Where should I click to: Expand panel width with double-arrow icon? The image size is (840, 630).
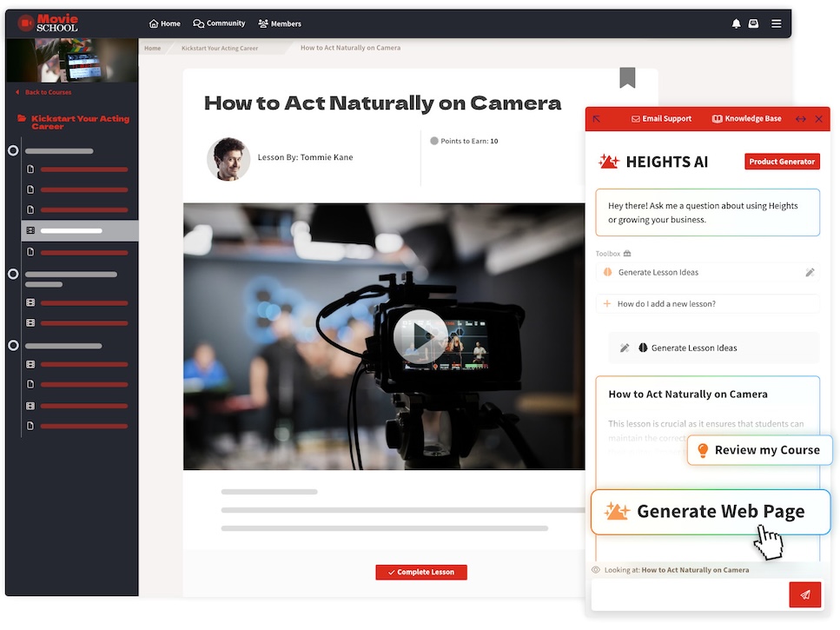(800, 119)
